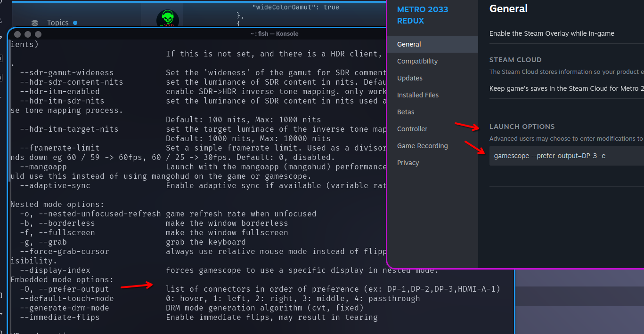Image resolution: width=644 pixels, height=334 pixels.
Task: Click the blue dot beside Topics
Action: click(75, 23)
